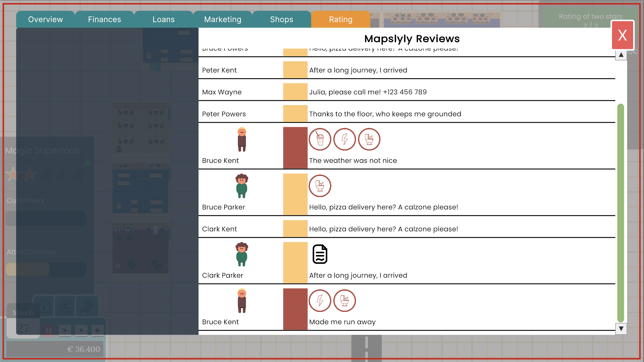The width and height of the screenshot is (644, 362).
Task: Click the drink icon in Bruce Kent's review
Action: 320,139
